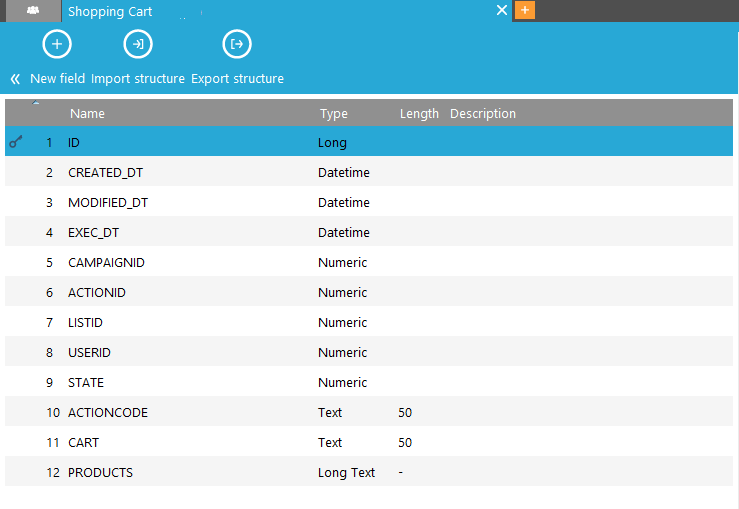739x509 pixels.
Task: Select the CREATED_DT field row
Action: tap(105, 172)
